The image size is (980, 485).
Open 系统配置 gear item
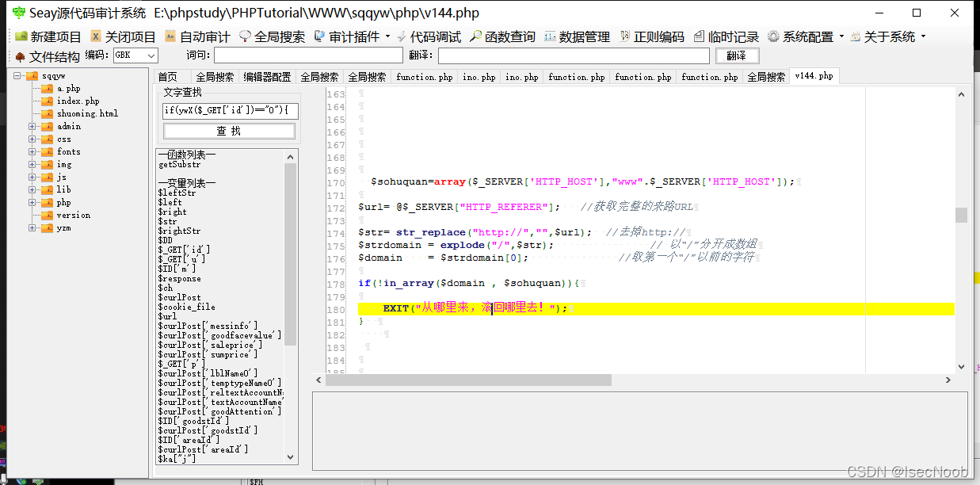pyautogui.click(x=801, y=36)
